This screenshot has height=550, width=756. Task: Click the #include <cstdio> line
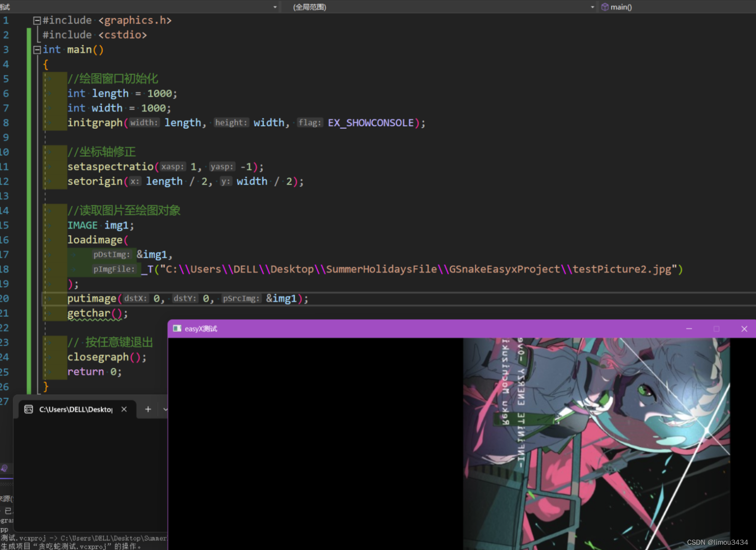point(94,35)
